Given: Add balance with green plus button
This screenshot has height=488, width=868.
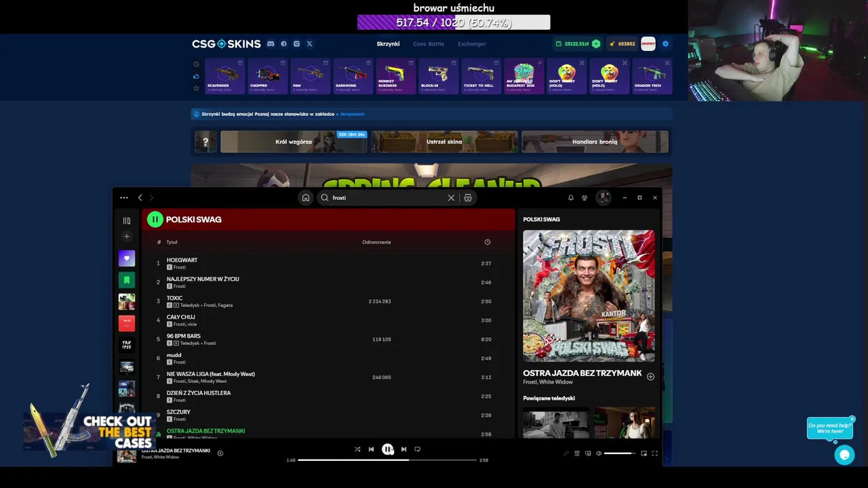Looking at the screenshot, I should pyautogui.click(x=595, y=44).
